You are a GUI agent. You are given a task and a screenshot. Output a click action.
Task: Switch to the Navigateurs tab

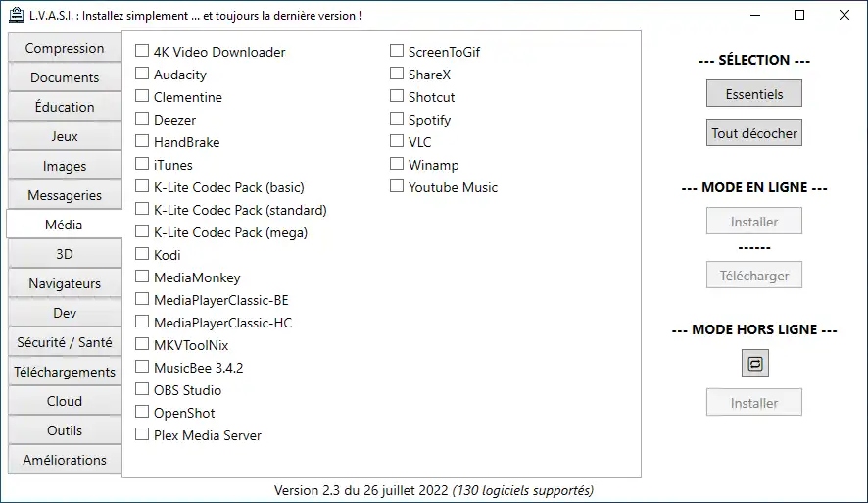[x=65, y=283]
